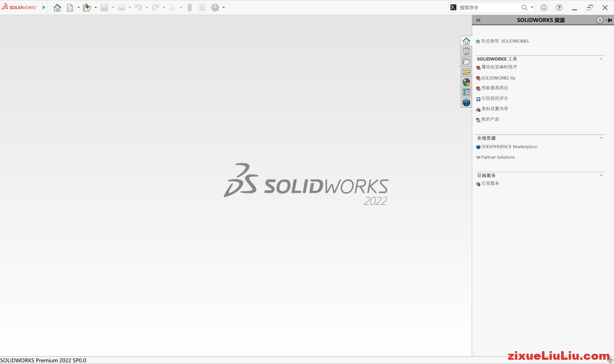Screen dimensions: 614x364
Task: Open the Custom Properties panel
Action: pyautogui.click(x=466, y=92)
